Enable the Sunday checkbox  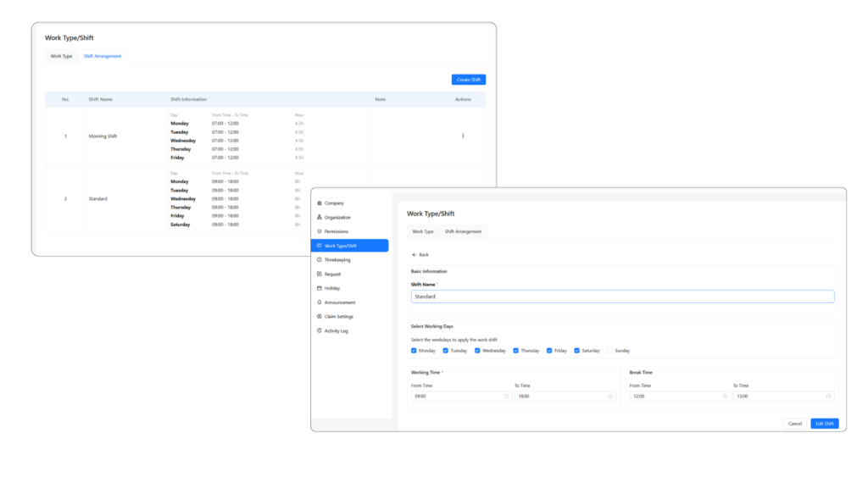click(610, 350)
